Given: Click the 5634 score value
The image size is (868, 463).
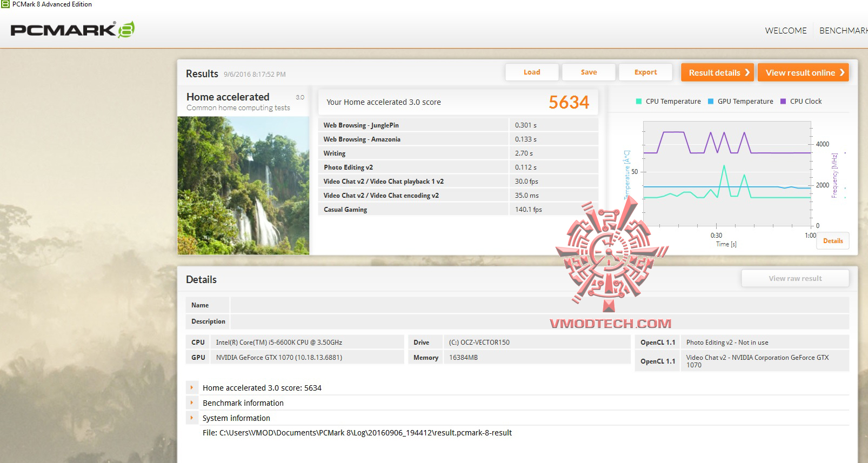Looking at the screenshot, I should (569, 102).
